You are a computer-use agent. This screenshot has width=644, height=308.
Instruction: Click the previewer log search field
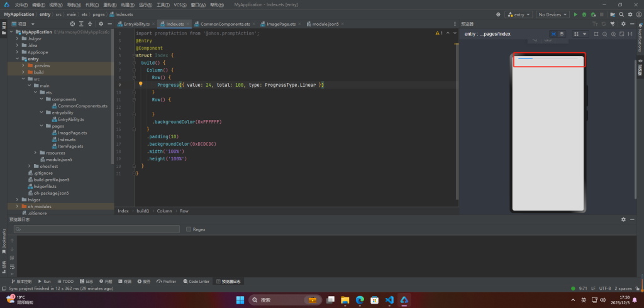(96, 229)
